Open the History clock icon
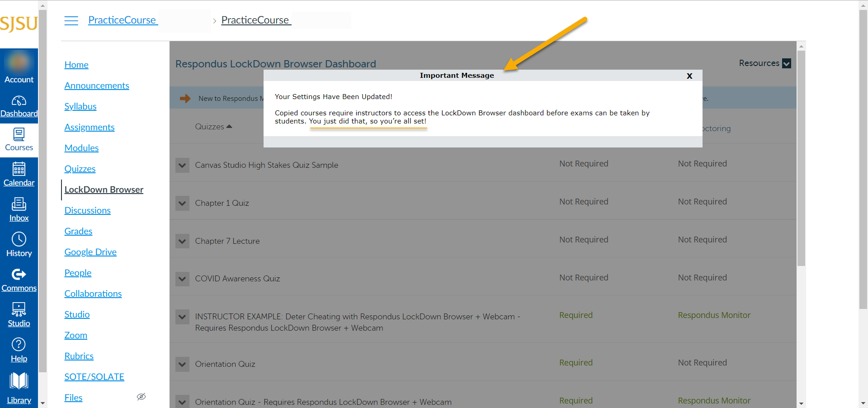This screenshot has width=868, height=408. [x=19, y=239]
